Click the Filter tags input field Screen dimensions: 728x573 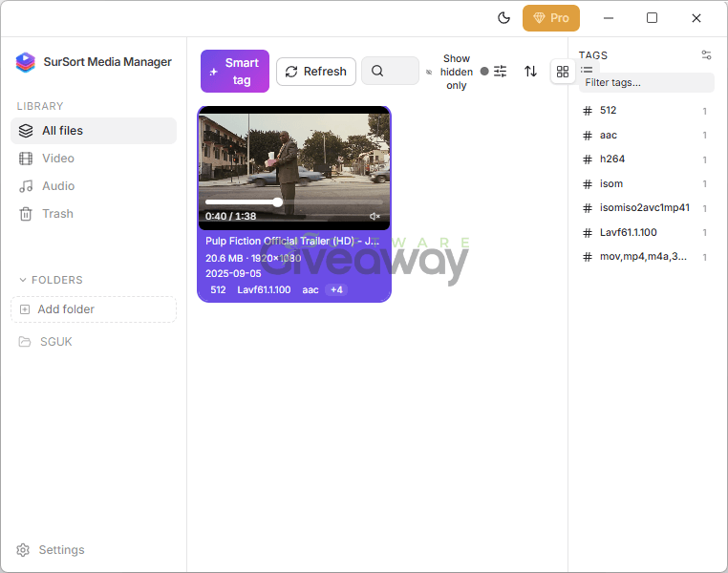pos(646,82)
